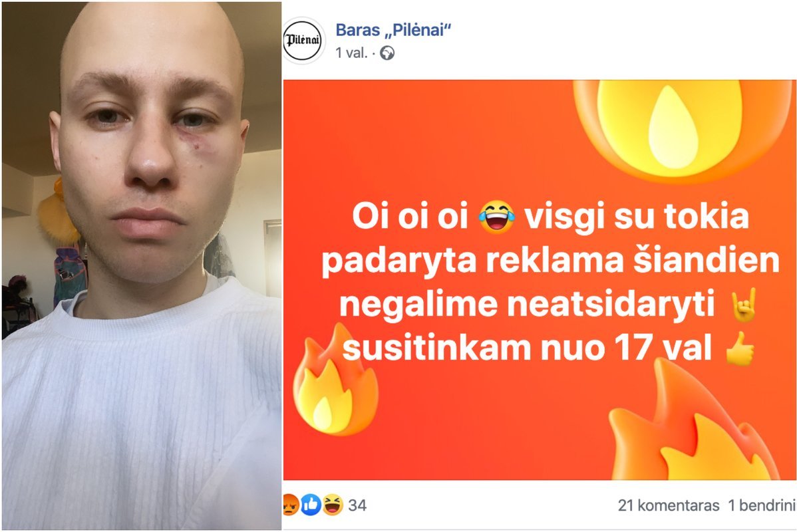Open the Baras „Pilėnai“ page name
Screen dimensions: 797x532
393,30
